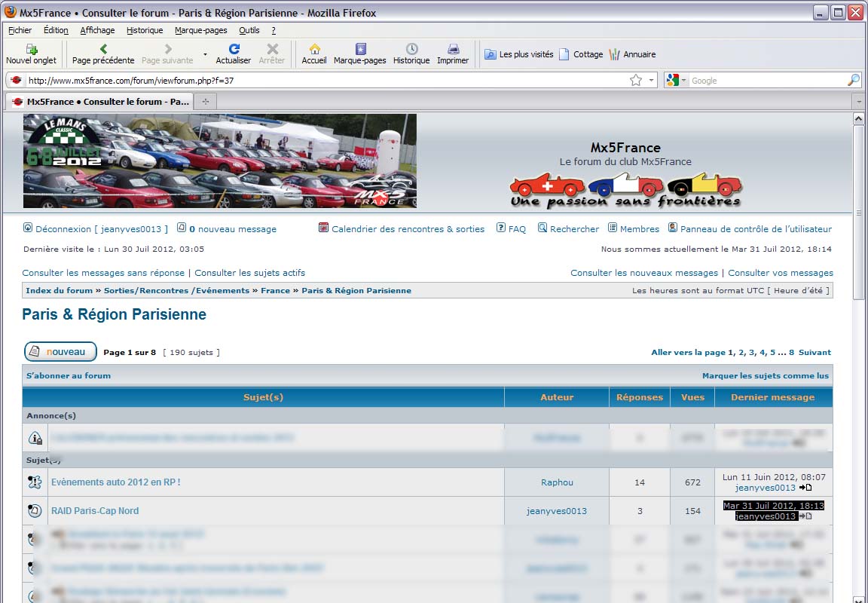Open Cottage bookmark

tap(581, 54)
